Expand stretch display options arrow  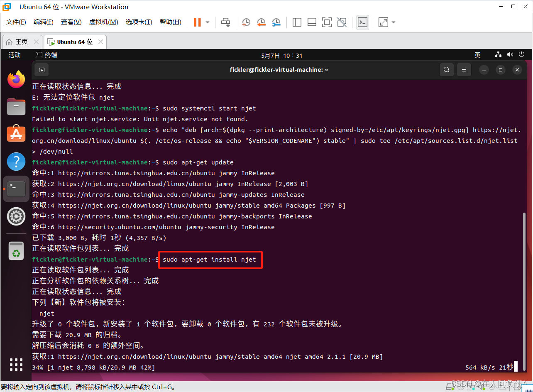394,22
